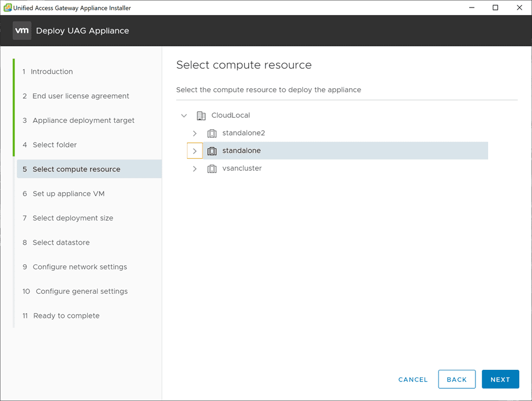Expand the vsancluster tree node
Screen dimensions: 532x401
195,168
